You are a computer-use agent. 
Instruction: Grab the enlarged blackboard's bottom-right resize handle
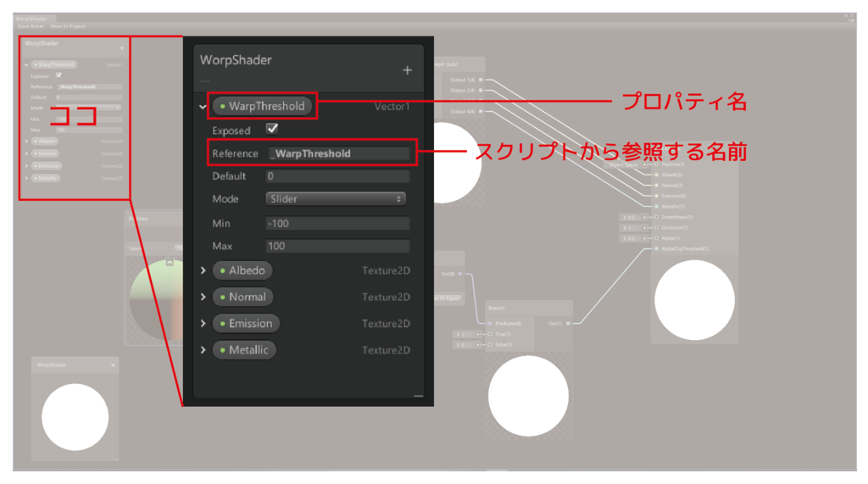coord(419,395)
